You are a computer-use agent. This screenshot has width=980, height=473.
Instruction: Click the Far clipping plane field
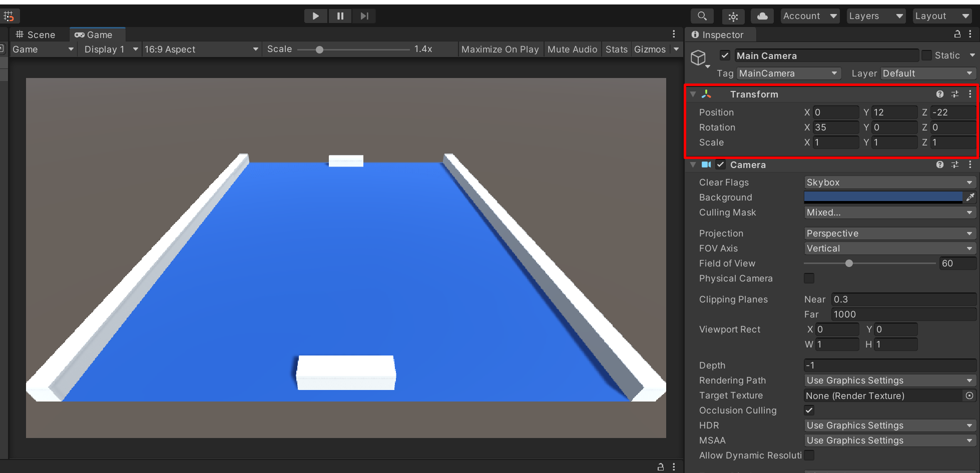click(903, 314)
